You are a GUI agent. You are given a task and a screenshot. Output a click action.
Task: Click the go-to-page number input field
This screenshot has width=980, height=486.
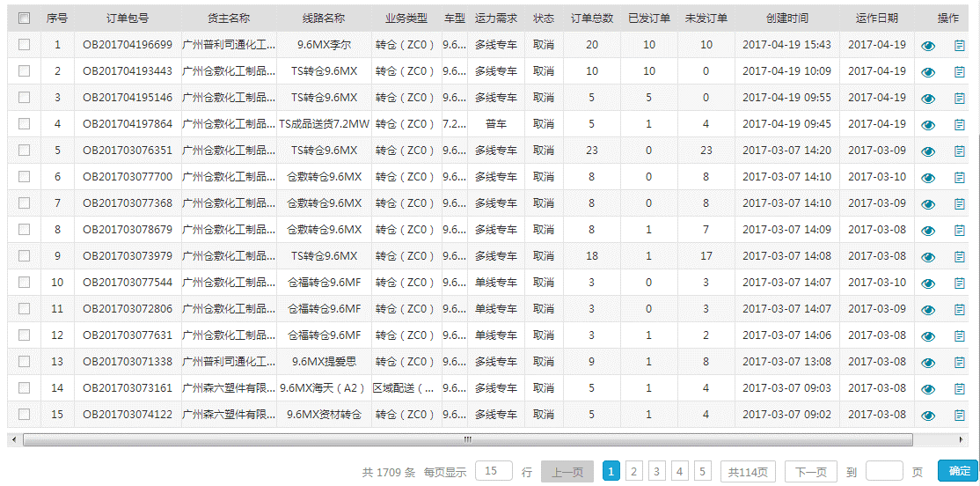click(x=884, y=471)
